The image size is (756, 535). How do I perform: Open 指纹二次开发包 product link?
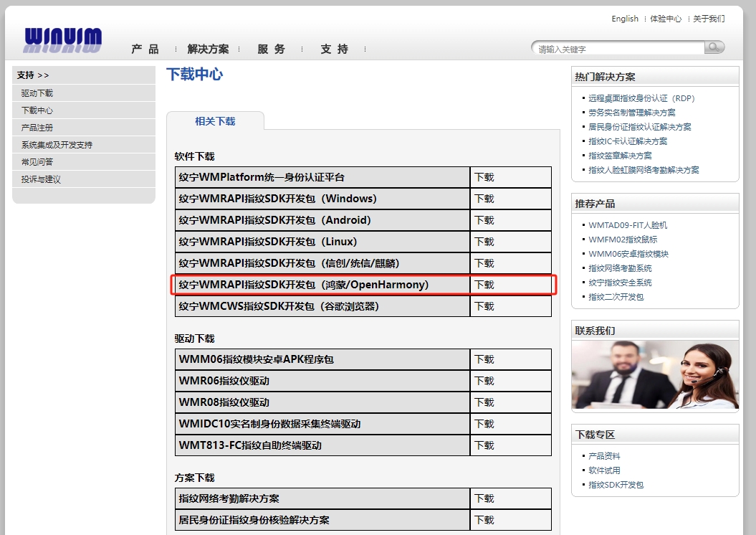(616, 297)
